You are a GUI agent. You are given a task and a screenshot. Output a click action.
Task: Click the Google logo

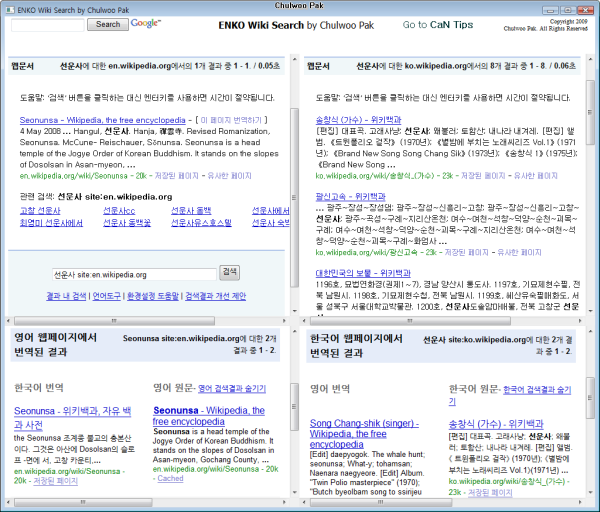point(146,23)
